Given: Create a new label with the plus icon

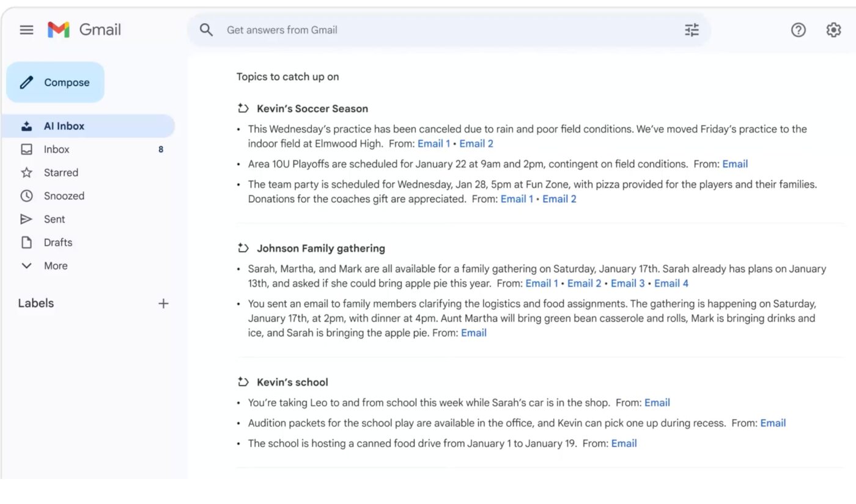Looking at the screenshot, I should pyautogui.click(x=163, y=303).
